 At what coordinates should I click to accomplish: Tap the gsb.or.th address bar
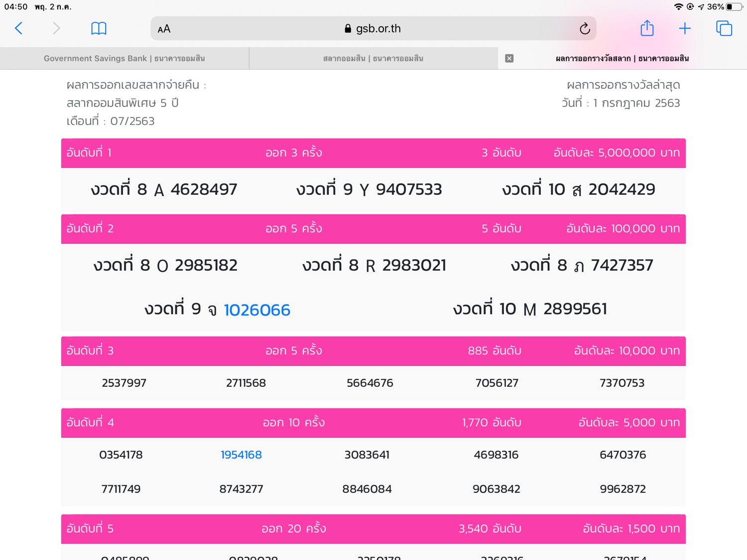coord(373,28)
